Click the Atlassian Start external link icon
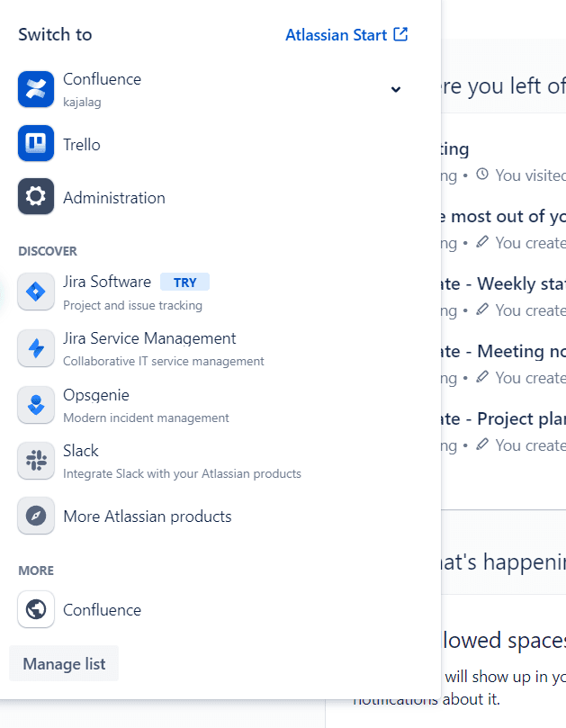566x728 pixels. coord(401,34)
